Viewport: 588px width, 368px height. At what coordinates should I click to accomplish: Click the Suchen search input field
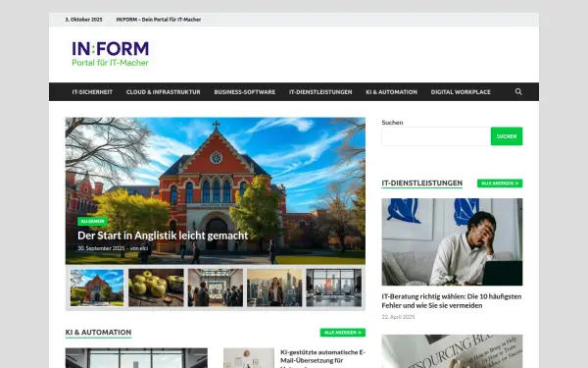point(436,136)
